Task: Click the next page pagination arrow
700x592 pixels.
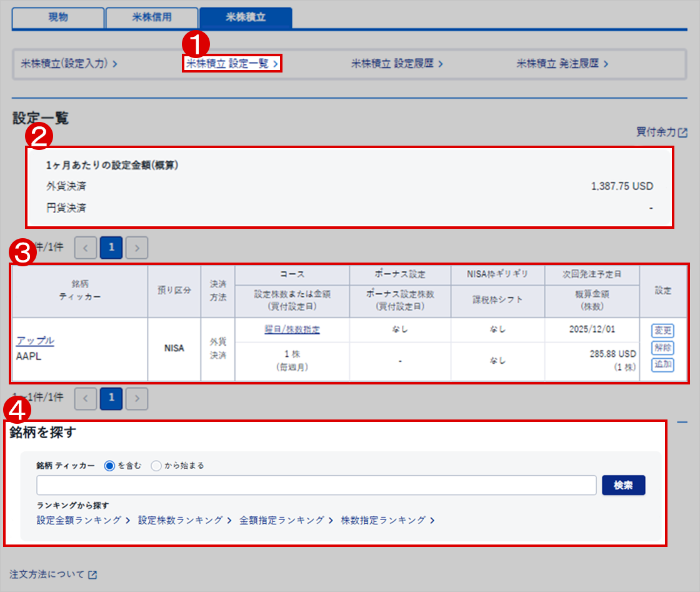Action: pos(136,248)
